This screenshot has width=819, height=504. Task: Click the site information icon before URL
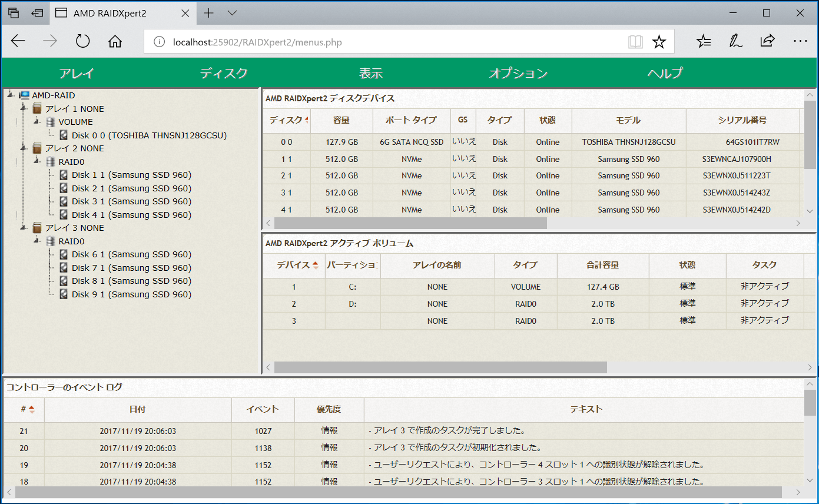coord(158,42)
